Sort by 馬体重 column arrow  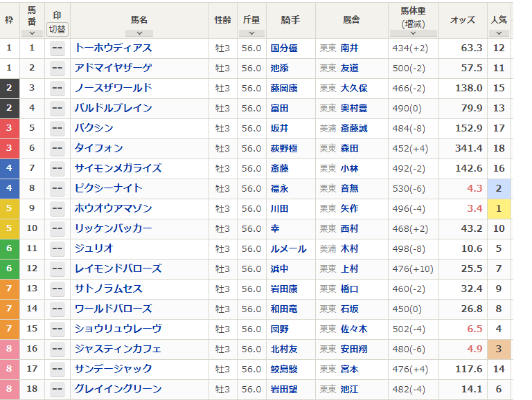click(414, 33)
